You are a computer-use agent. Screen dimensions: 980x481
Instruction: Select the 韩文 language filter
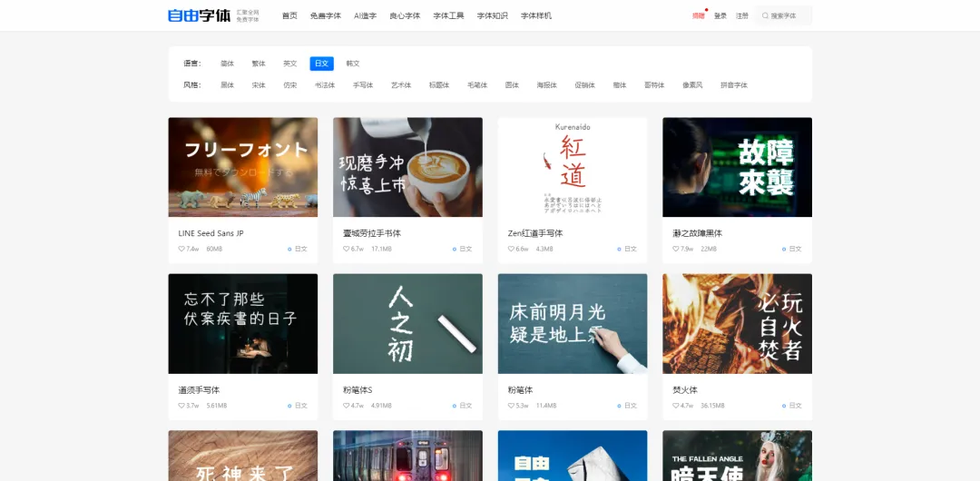pyautogui.click(x=353, y=64)
